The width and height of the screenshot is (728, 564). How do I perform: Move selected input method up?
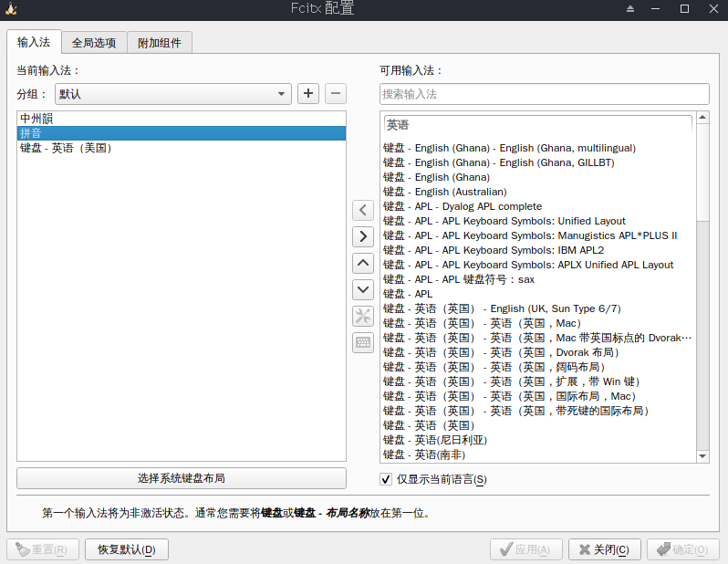click(x=363, y=263)
